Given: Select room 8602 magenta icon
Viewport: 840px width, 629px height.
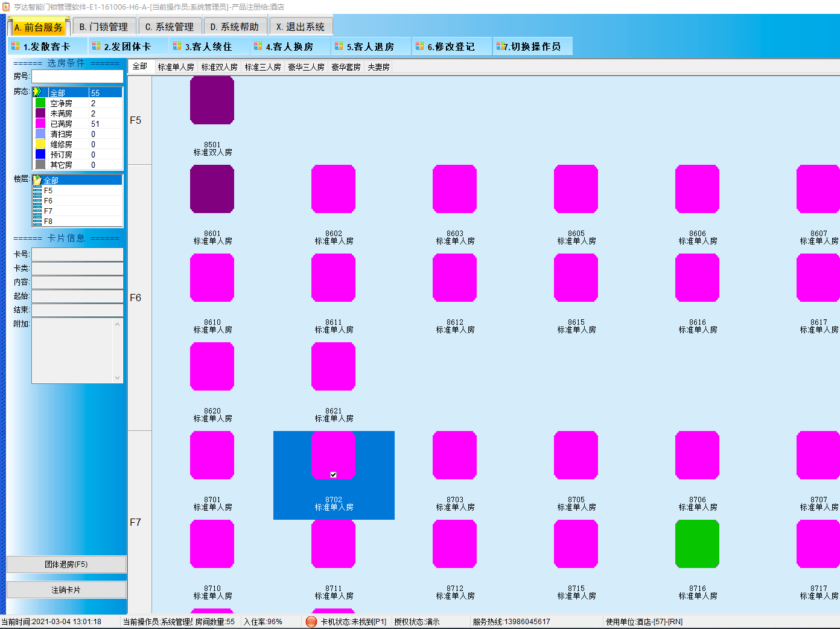Looking at the screenshot, I should click(x=333, y=189).
